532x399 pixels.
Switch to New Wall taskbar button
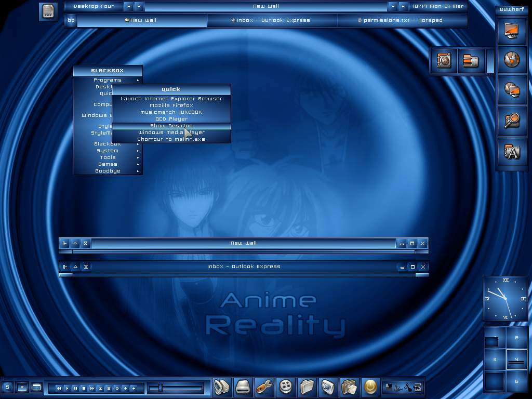(x=142, y=20)
